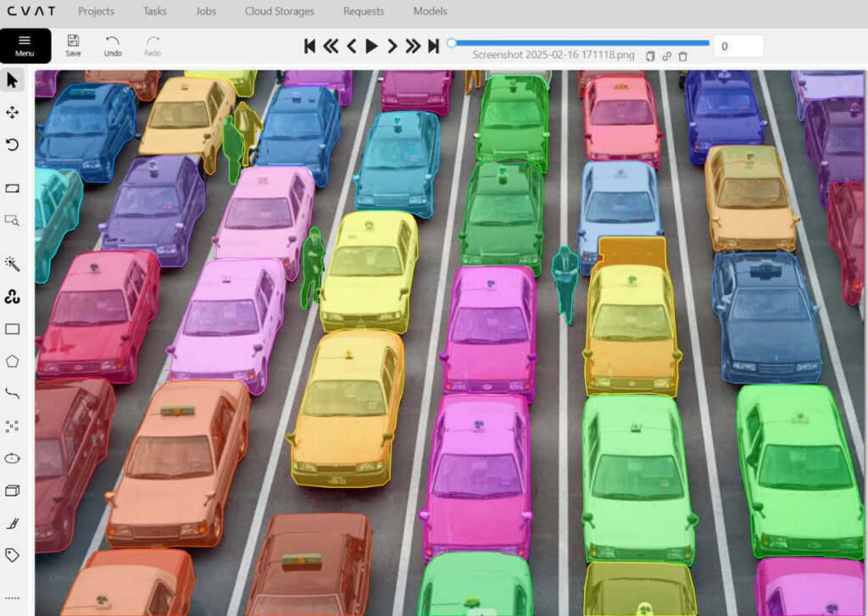Copy the frame filename to clipboard
The image size is (868, 616).
pyautogui.click(x=650, y=56)
